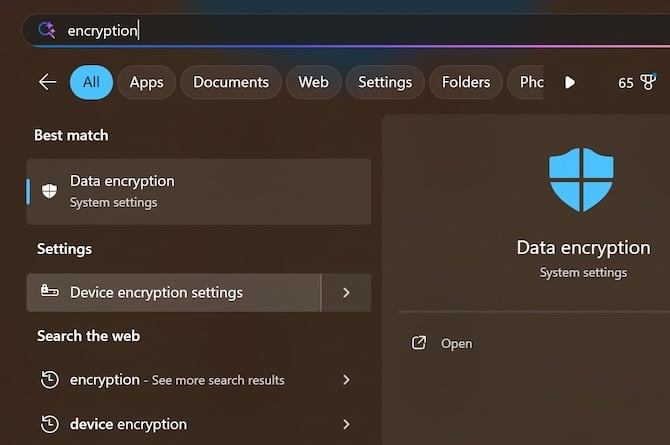The height and width of the screenshot is (445, 670).
Task: Switch to the Documents filter tab
Action: pos(231,82)
